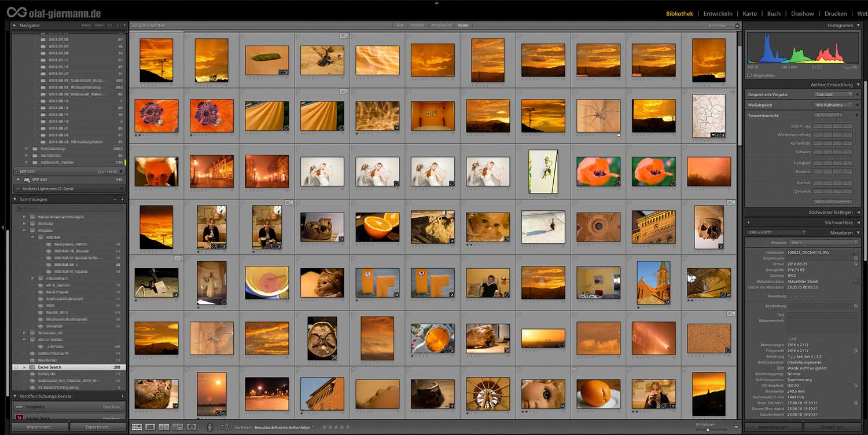868x435 pixels.
Task: Add a new collection with plus icon in Sammlungen
Action: point(122,199)
